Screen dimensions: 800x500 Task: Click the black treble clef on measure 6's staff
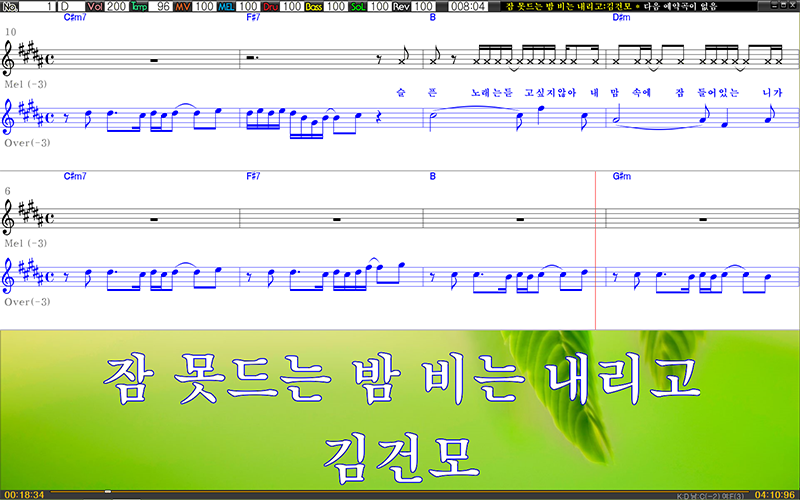coord(9,218)
